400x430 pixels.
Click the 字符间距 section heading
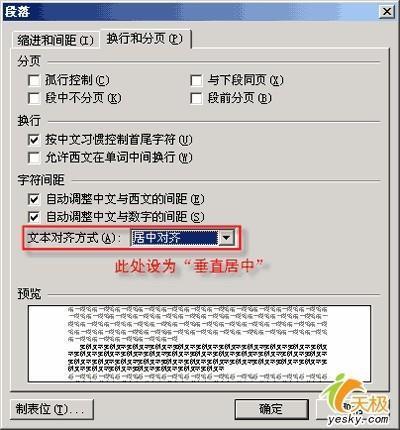pos(41,180)
